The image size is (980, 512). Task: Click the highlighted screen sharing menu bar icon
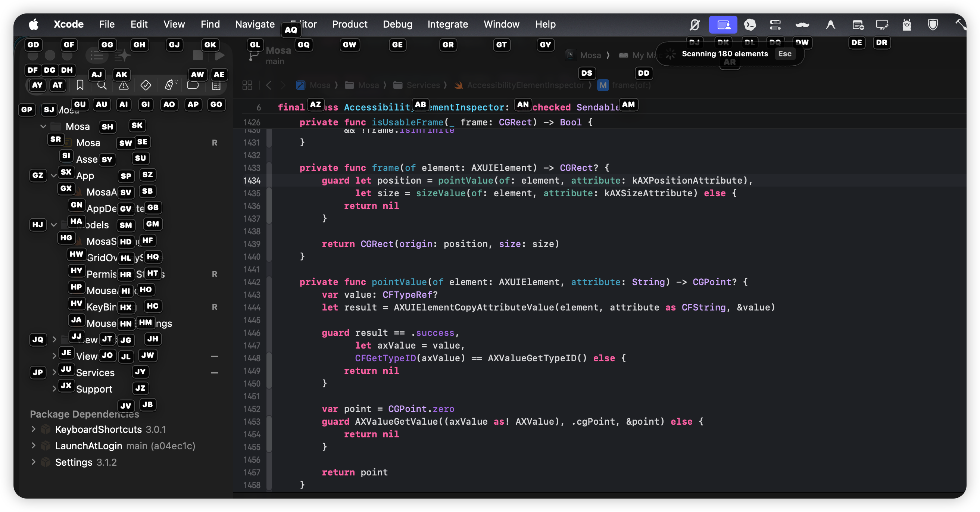point(723,25)
